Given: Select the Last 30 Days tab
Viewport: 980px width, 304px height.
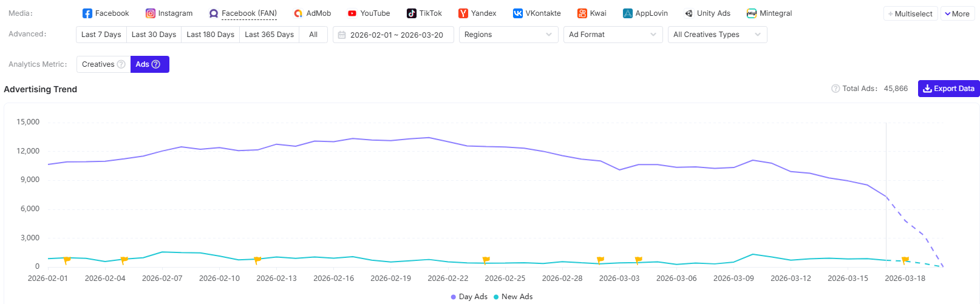Looking at the screenshot, I should pos(154,35).
